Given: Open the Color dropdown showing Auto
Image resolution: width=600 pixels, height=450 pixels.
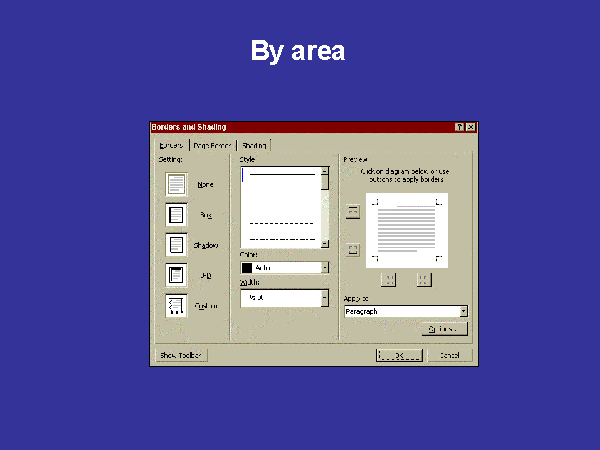Looking at the screenshot, I should (325, 268).
